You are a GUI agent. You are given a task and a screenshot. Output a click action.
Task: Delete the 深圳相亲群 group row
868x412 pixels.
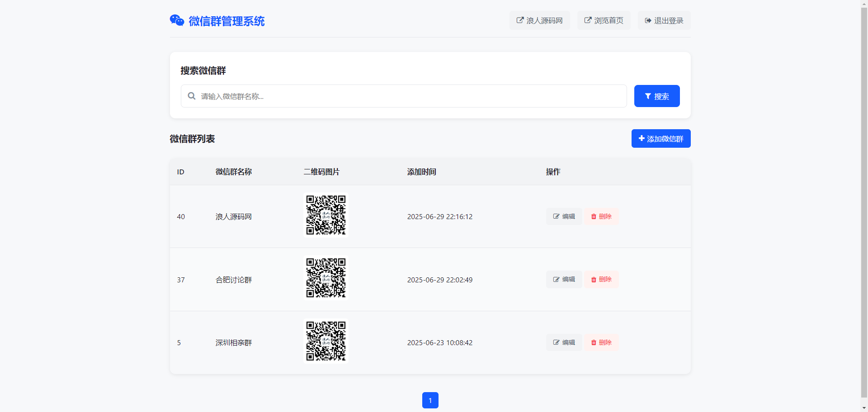[601, 342]
